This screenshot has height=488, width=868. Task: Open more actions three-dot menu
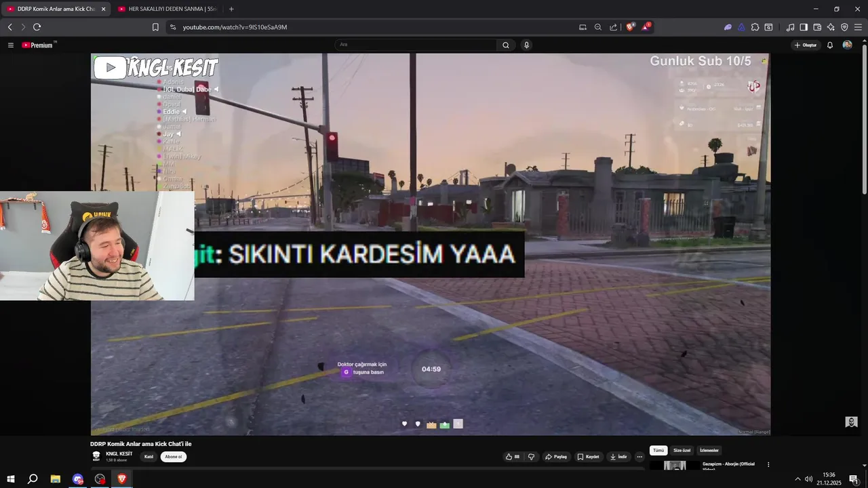(639, 457)
